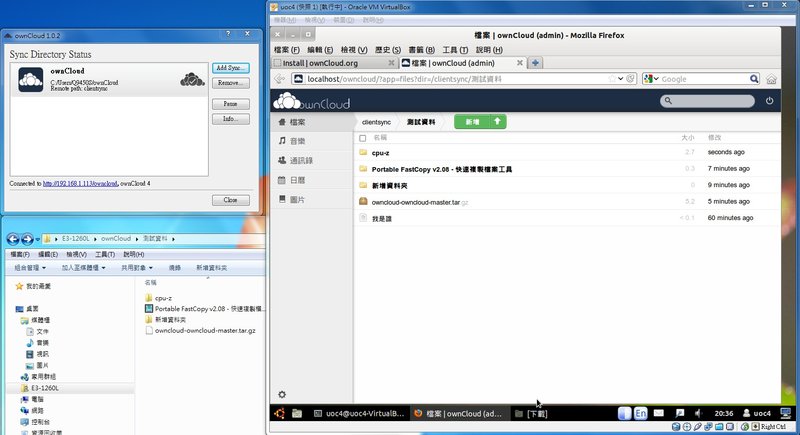The width and height of the screenshot is (800, 435).
Task: Click the Explorer forward button
Action: [27, 239]
